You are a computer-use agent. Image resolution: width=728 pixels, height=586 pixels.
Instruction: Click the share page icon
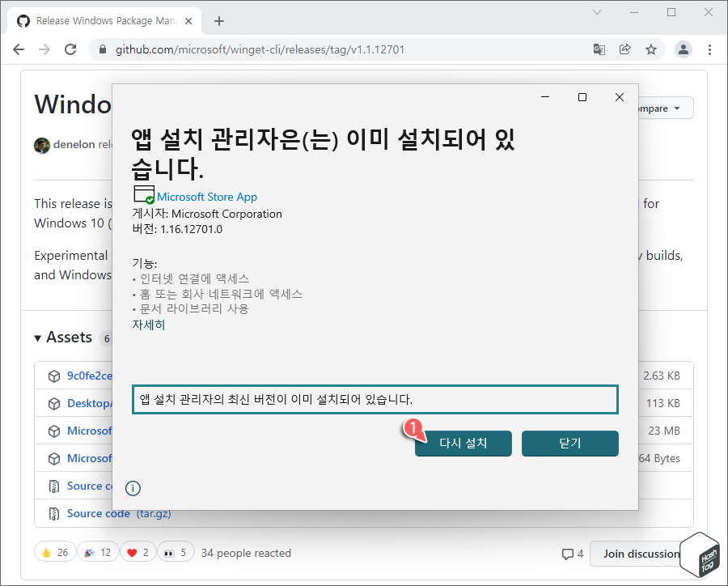click(625, 49)
